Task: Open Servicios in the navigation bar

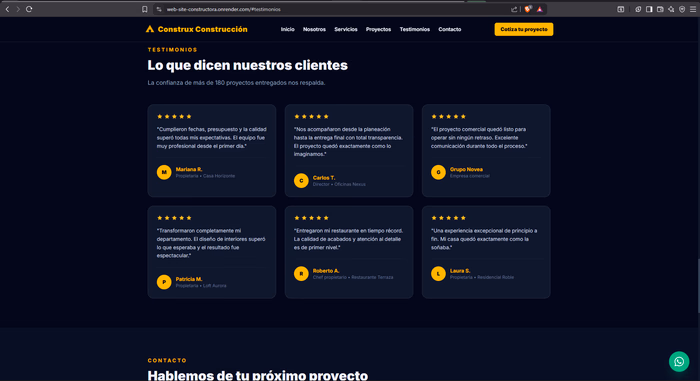Action: 346,29
